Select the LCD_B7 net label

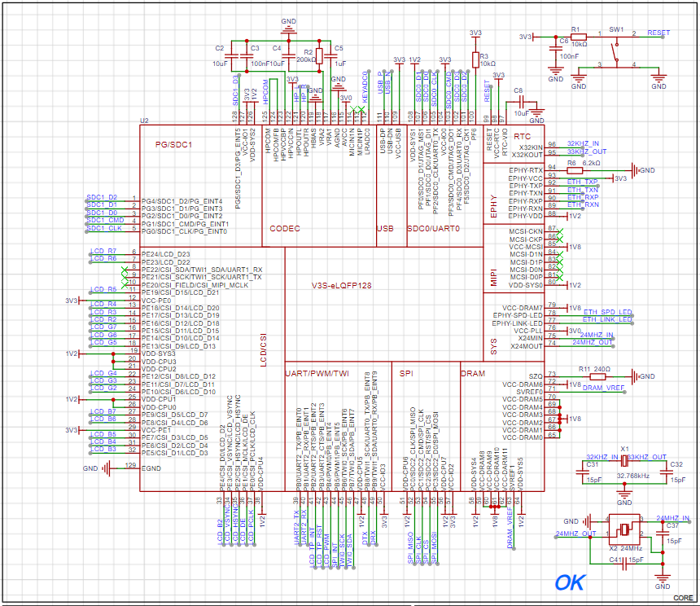[103, 411]
